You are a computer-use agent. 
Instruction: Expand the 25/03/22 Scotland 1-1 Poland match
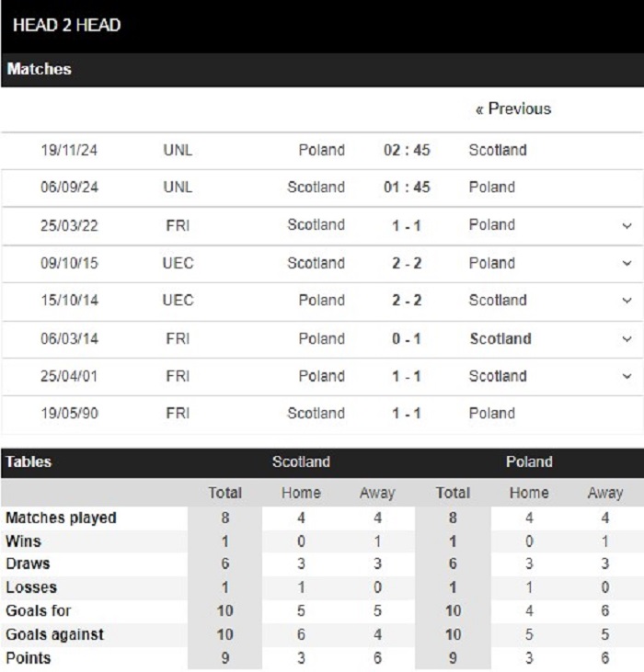(x=627, y=225)
